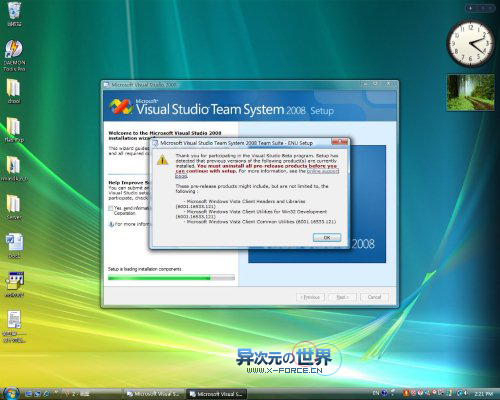Click Cancel in the Visual Studio setup window
Image resolution: width=500 pixels, height=400 pixels.
[374, 297]
